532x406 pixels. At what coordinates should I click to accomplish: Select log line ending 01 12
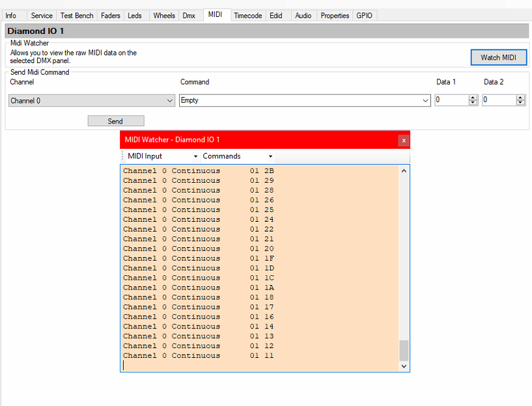coord(199,346)
